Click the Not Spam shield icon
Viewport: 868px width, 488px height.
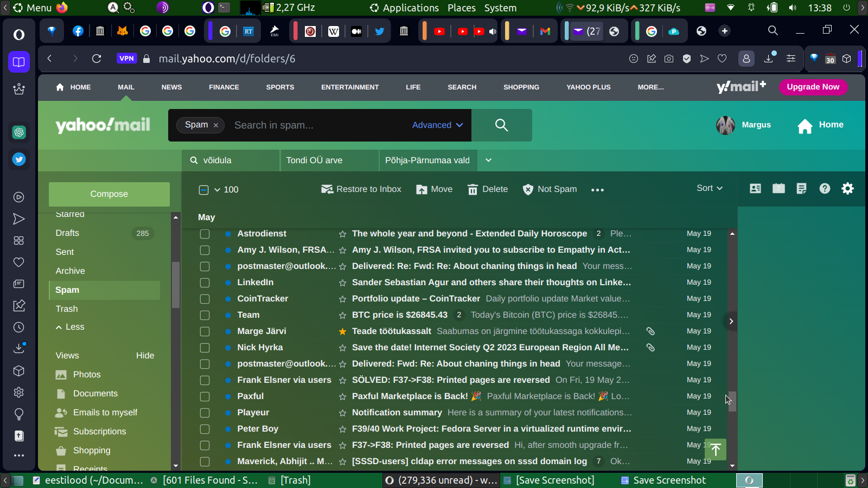528,189
